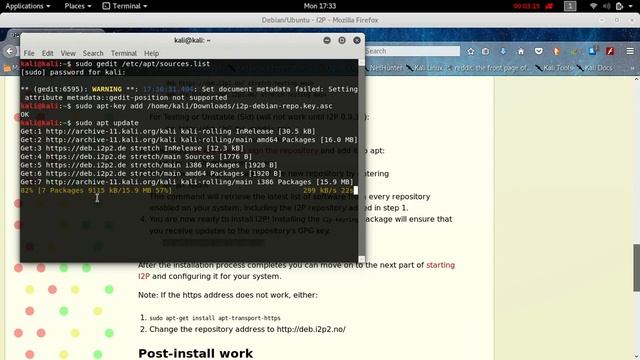Click the red screen recorder indicator icon

pyautogui.click(x=549, y=6)
